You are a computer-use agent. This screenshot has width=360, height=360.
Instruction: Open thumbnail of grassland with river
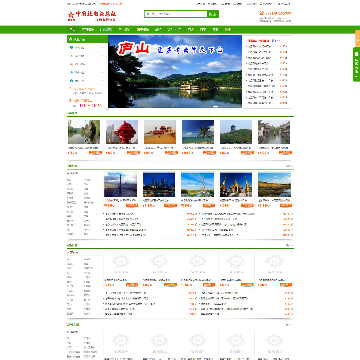tap(274, 185)
